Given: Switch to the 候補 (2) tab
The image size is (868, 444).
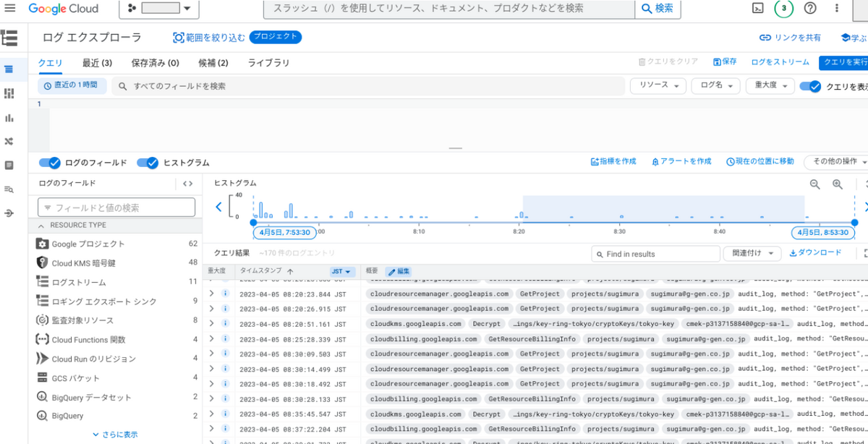Looking at the screenshot, I should tap(213, 63).
